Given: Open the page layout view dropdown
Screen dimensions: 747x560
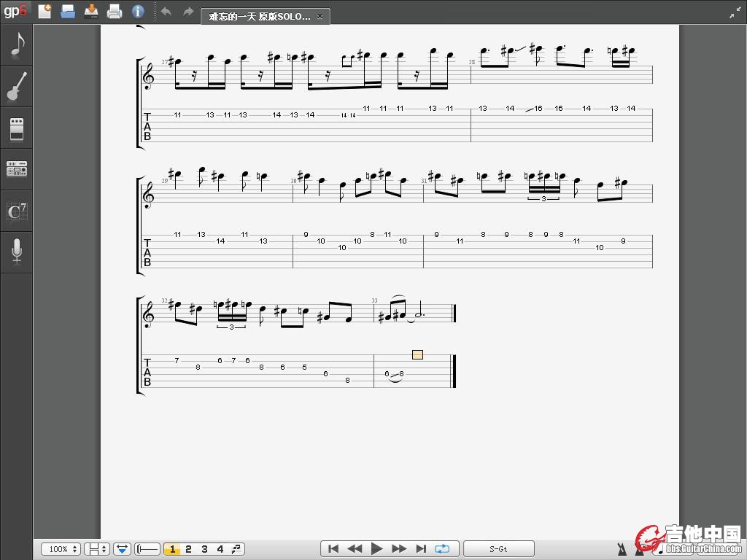Looking at the screenshot, I should click(97, 549).
